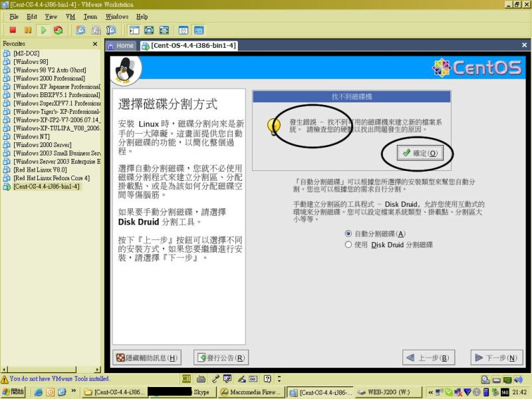Viewport: 532px width, 399px height.
Task: Click the green Power On toolbar icon
Action: pos(43,30)
